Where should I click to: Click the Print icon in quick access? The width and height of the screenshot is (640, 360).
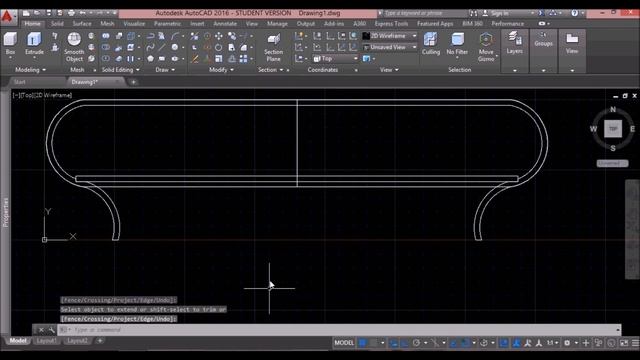pyautogui.click(x=71, y=13)
